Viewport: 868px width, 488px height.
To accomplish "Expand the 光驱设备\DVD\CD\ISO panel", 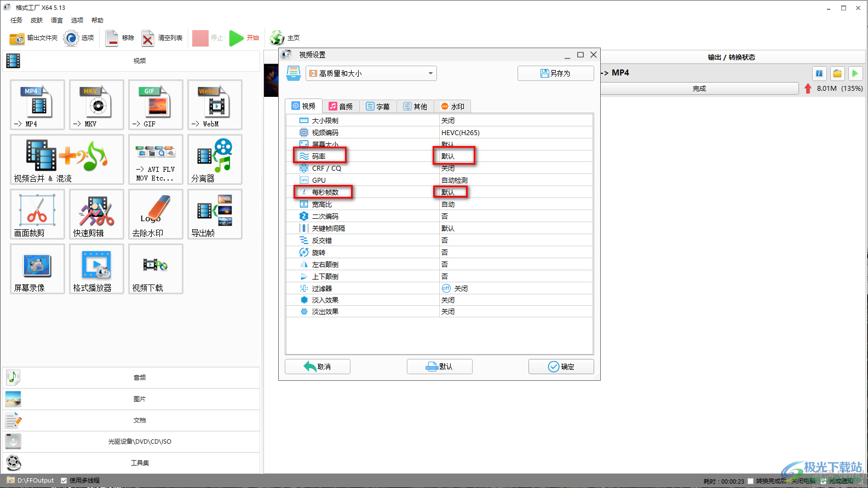I will click(131, 441).
